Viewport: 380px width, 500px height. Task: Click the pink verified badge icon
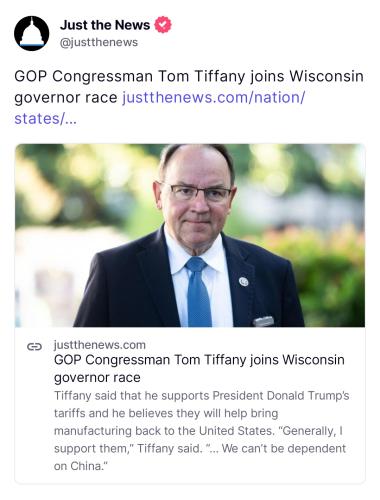pos(163,25)
